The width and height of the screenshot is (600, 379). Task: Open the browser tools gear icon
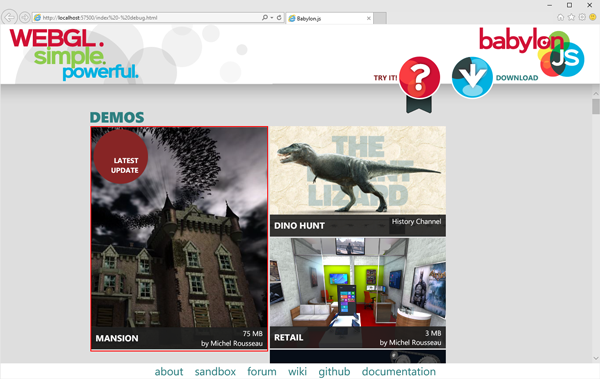[582, 17]
